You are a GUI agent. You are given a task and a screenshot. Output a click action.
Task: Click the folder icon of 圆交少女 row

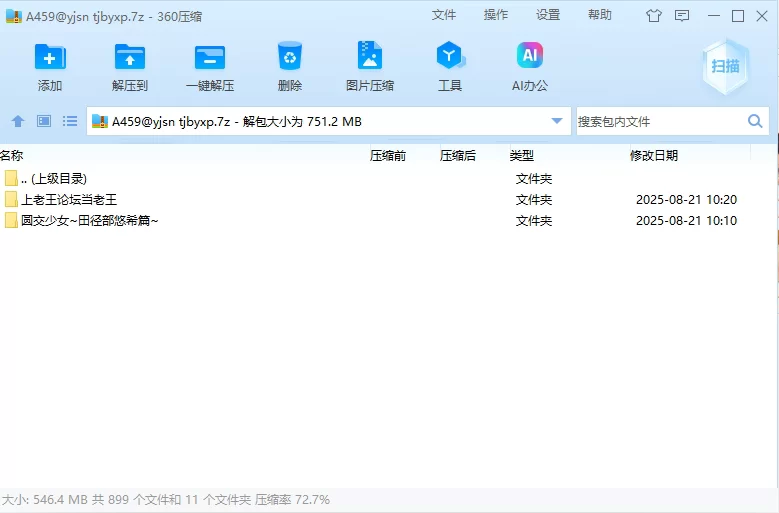point(11,220)
